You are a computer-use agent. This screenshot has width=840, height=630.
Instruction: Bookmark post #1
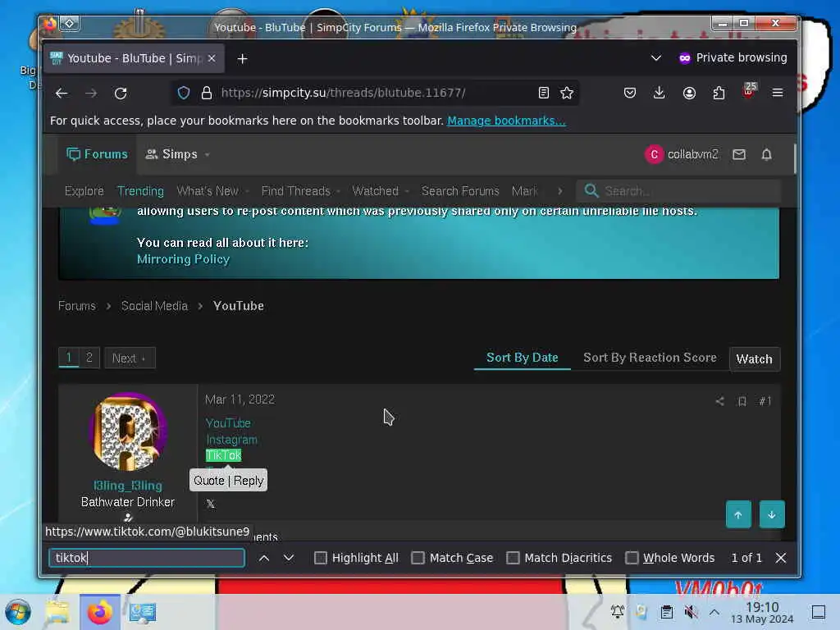click(742, 400)
